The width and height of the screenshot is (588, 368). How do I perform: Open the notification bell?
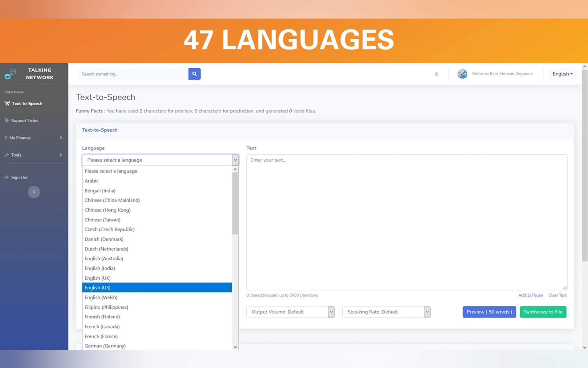436,74
